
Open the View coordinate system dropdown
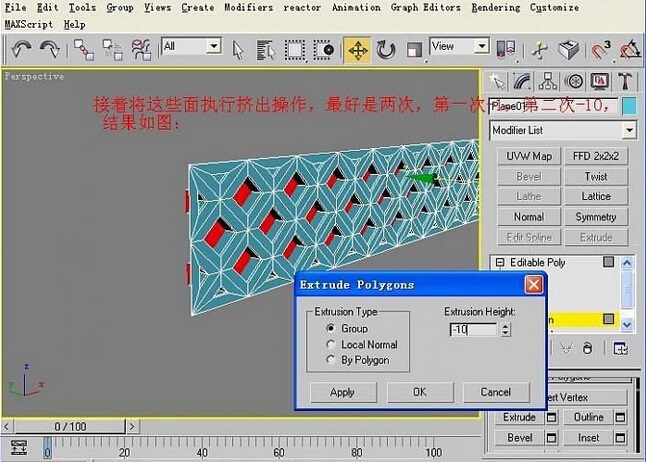(481, 46)
